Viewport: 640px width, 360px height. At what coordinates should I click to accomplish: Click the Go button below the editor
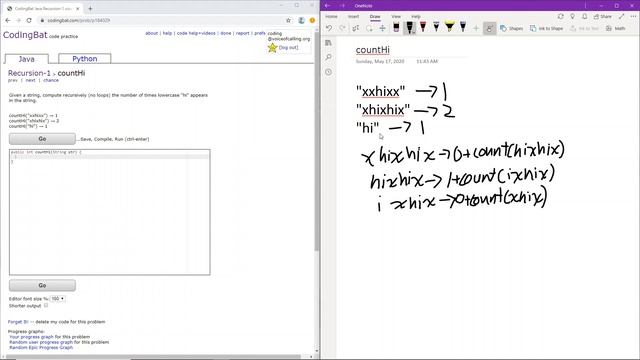tap(42, 285)
